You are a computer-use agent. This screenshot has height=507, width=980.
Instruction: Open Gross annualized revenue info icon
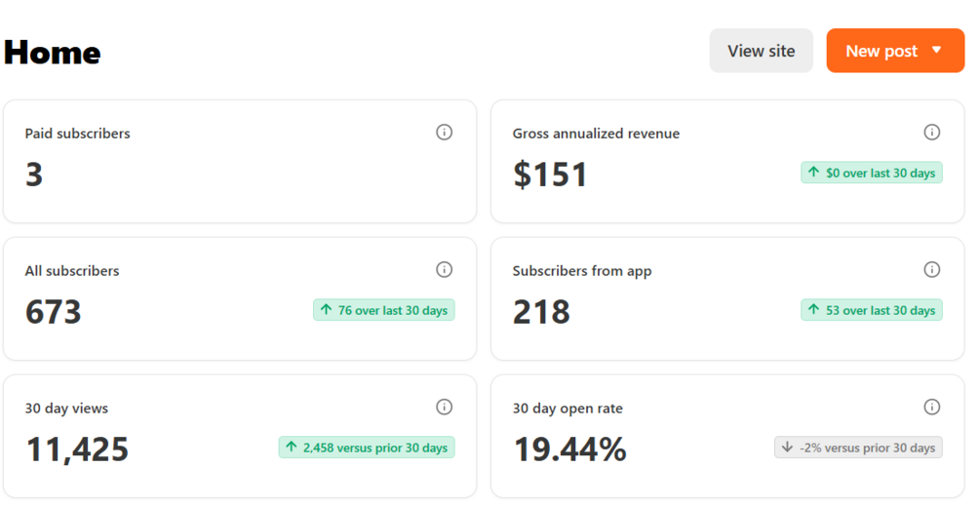tap(931, 133)
